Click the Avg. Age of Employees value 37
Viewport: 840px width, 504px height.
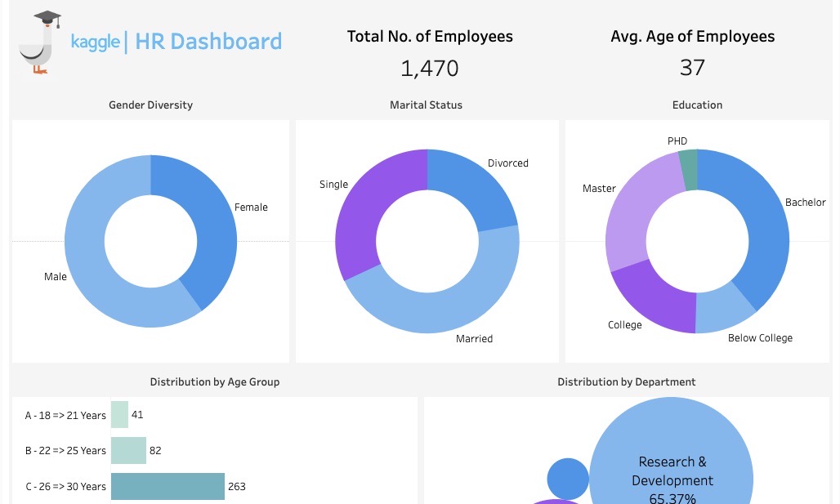coord(692,68)
